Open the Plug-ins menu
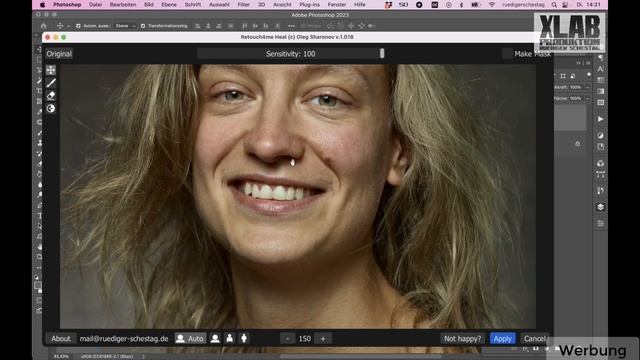This screenshot has height=360, width=640. click(309, 4)
